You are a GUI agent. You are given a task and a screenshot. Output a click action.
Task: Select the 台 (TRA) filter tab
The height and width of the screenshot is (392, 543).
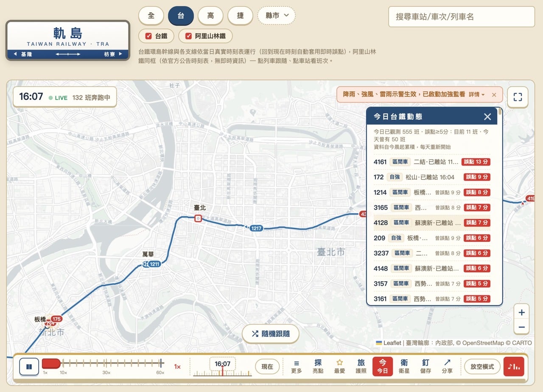click(181, 16)
